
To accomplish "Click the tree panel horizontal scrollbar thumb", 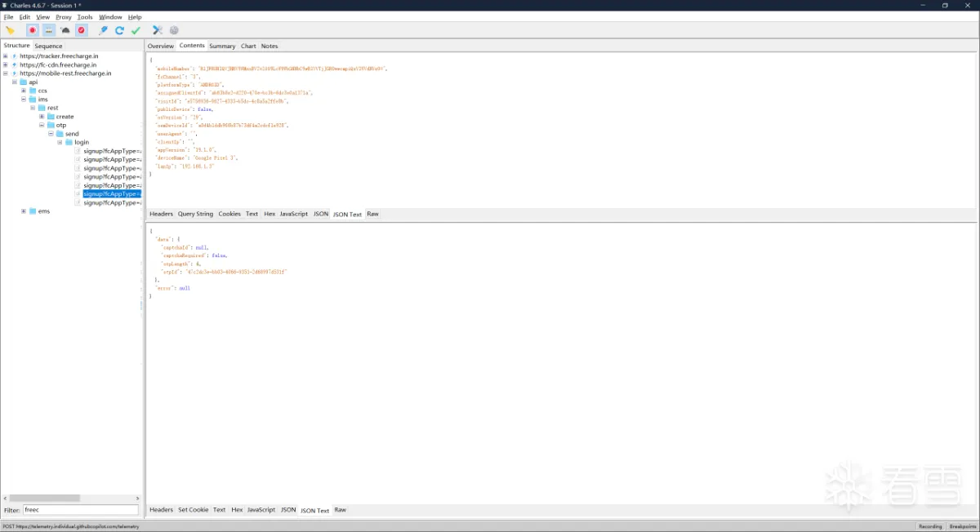I will 46,498.
